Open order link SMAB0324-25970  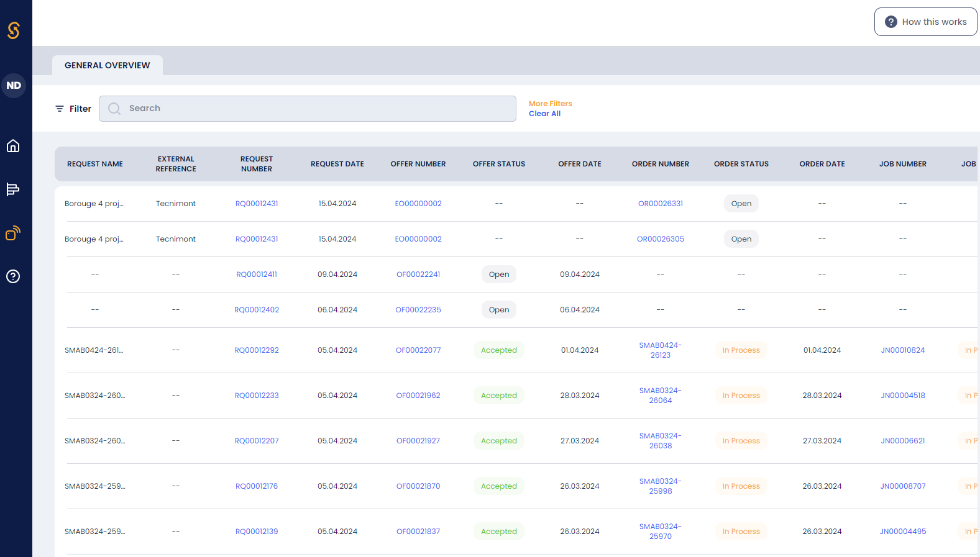[661, 532]
